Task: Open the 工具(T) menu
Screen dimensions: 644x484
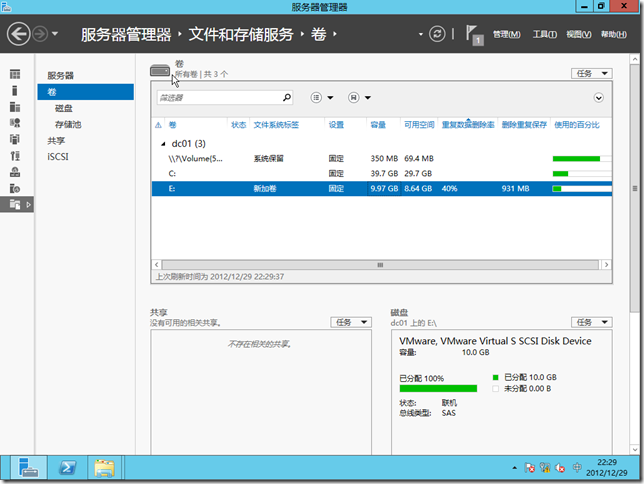Action: tap(544, 35)
